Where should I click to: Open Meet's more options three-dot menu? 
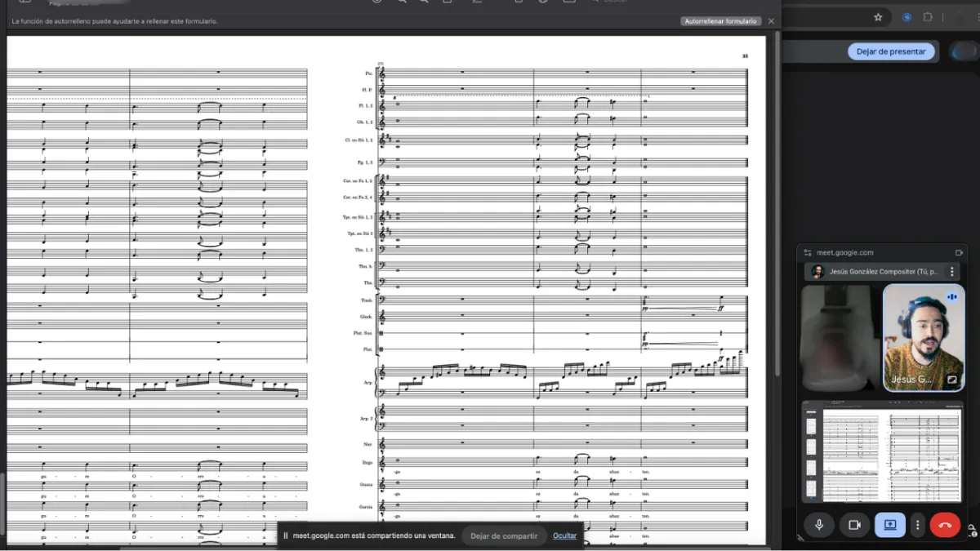(x=918, y=525)
